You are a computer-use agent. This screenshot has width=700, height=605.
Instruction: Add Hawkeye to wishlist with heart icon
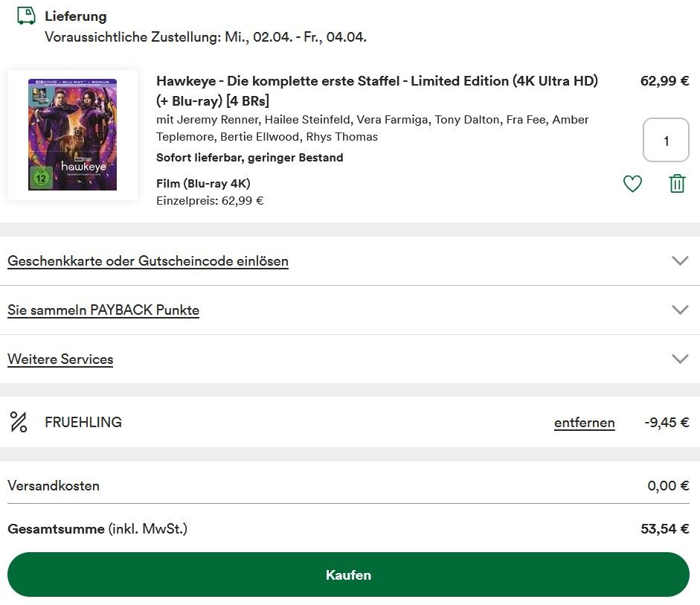(632, 184)
